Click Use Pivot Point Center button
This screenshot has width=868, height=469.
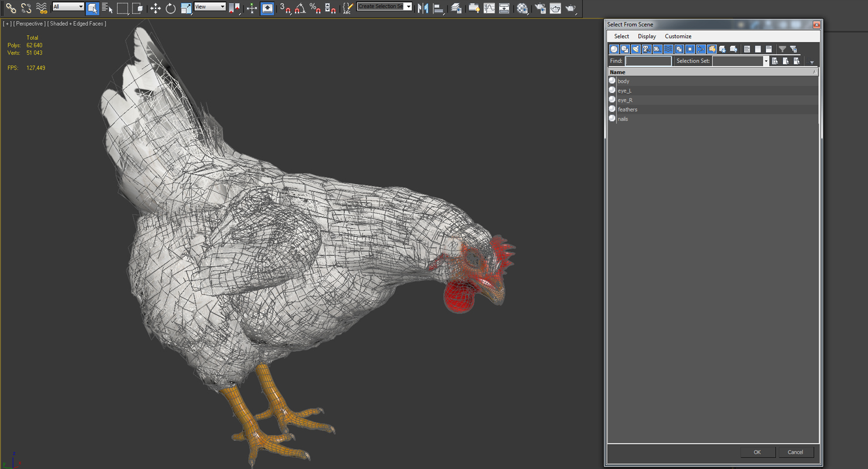tap(235, 8)
